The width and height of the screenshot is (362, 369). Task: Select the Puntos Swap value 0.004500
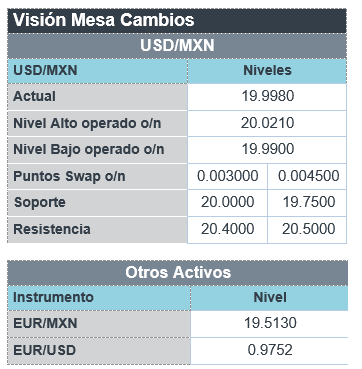point(307,176)
